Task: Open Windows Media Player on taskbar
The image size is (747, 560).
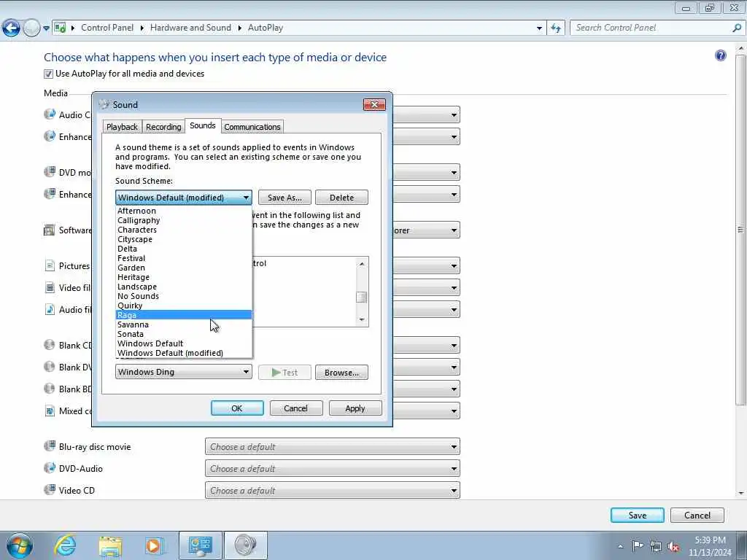Action: pos(155,545)
